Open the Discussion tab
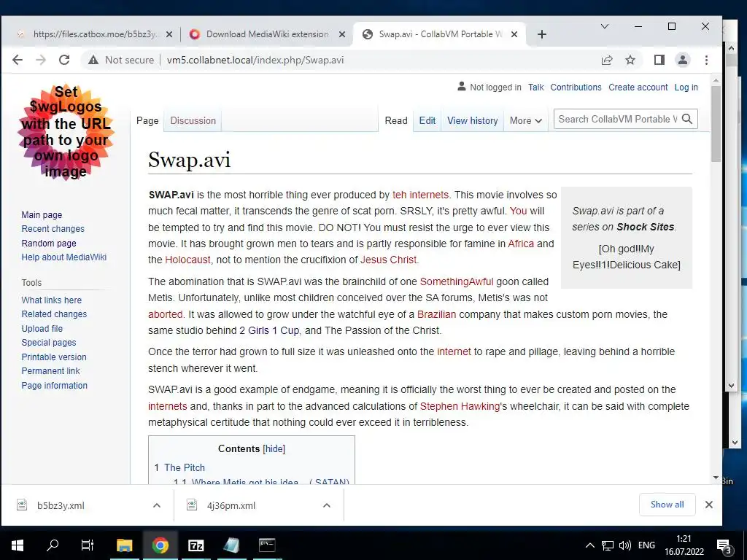Screen dimensions: 747x560 coord(193,121)
